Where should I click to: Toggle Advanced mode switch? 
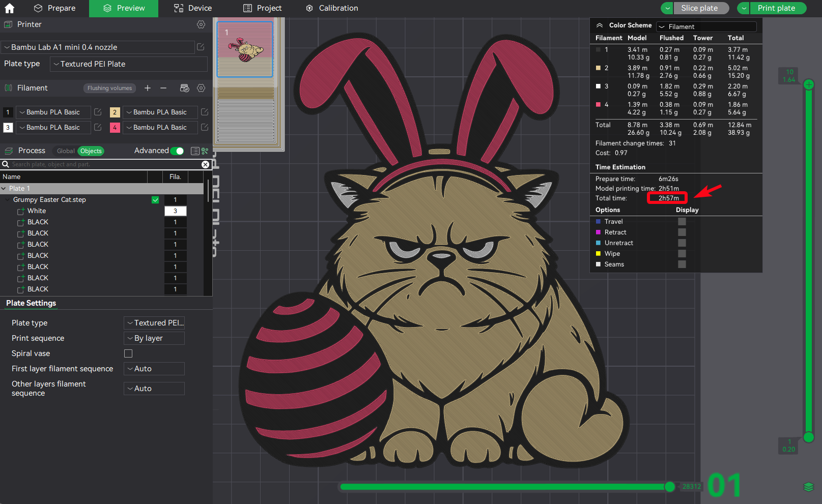point(177,151)
